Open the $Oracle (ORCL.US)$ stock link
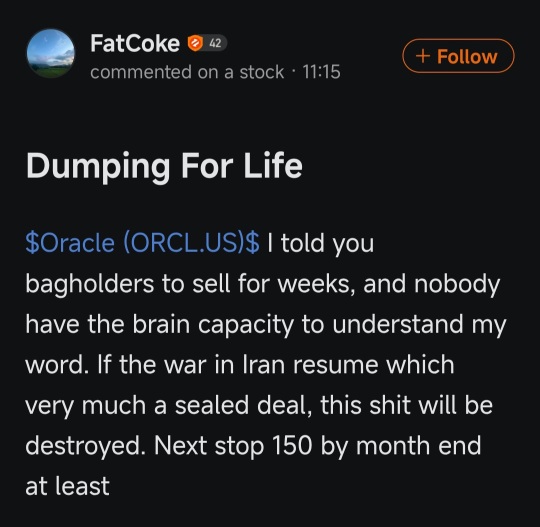540x527 pixels. point(143,243)
